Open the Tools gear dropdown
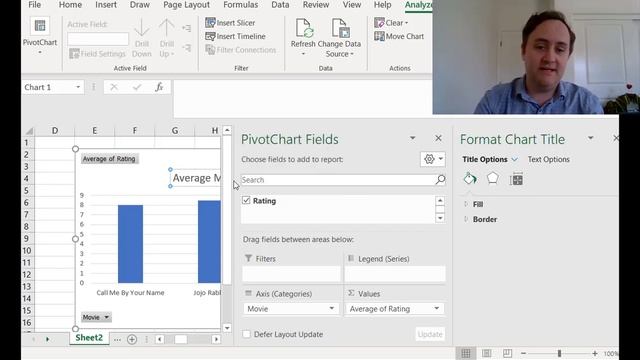The width and height of the screenshot is (640, 360). (x=433, y=159)
